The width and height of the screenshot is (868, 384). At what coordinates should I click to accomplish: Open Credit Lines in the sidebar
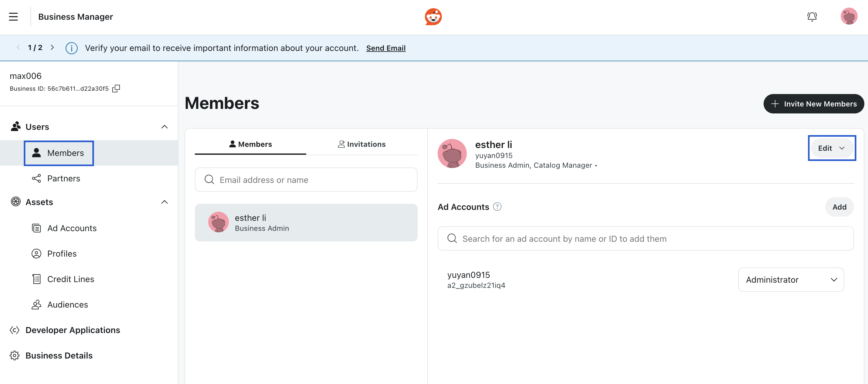point(89,279)
